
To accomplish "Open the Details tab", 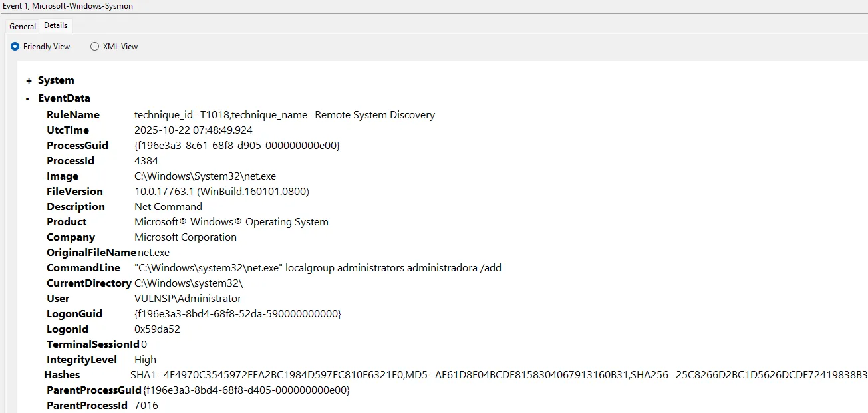I will click(55, 25).
